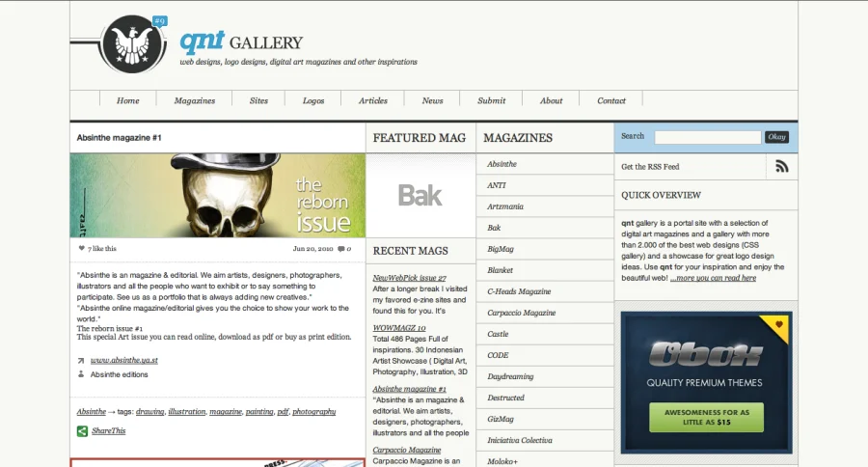
Task: Open the Submit page from navigation
Action: pos(491,100)
